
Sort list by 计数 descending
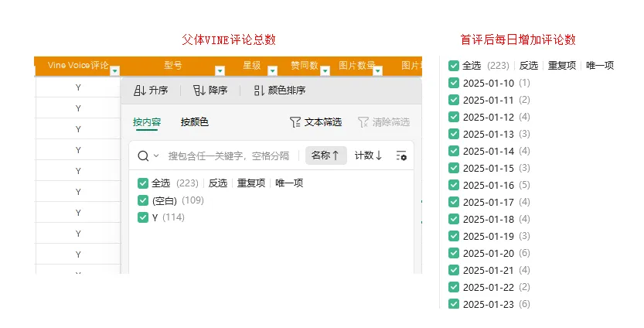(369, 155)
